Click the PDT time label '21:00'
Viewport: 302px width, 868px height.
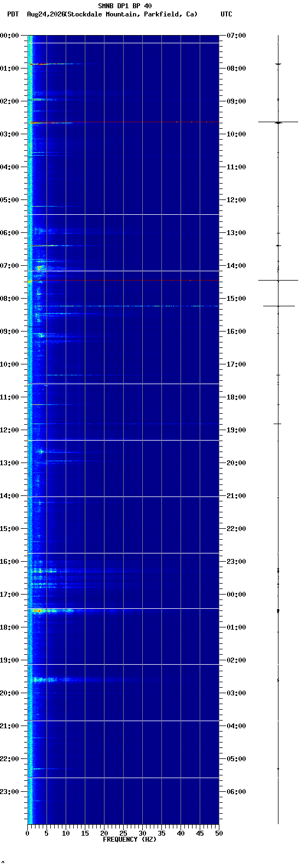click(9, 726)
